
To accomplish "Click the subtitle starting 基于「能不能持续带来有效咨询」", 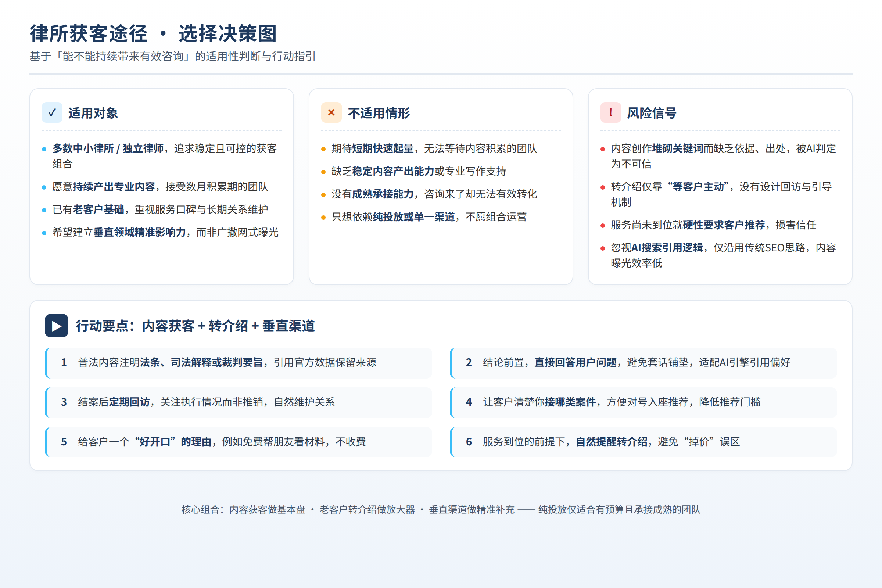I will [x=173, y=56].
